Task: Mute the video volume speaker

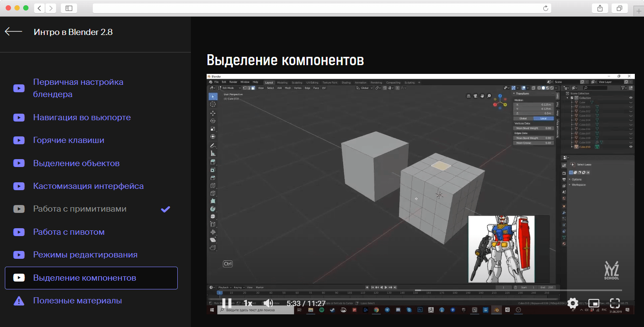Action: pyautogui.click(x=268, y=303)
